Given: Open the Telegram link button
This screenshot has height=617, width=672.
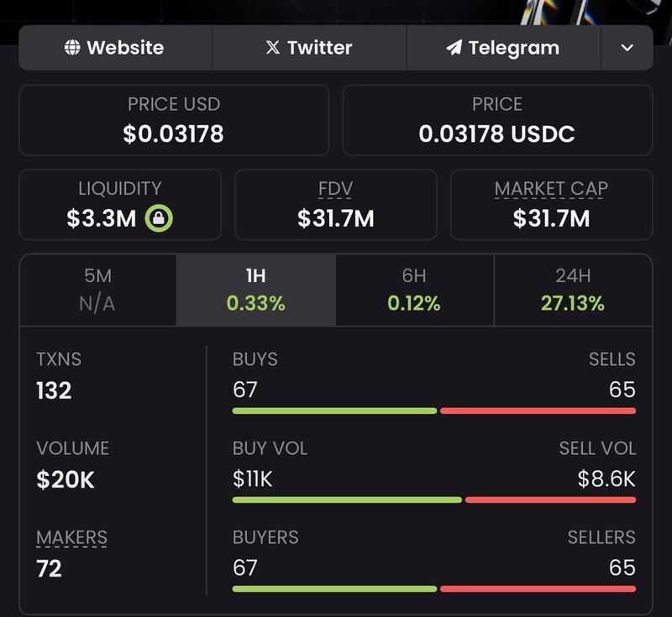Looking at the screenshot, I should (504, 48).
